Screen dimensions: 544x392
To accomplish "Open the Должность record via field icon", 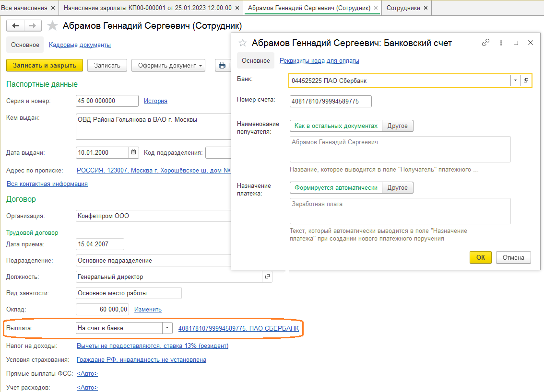I will pos(267,277).
